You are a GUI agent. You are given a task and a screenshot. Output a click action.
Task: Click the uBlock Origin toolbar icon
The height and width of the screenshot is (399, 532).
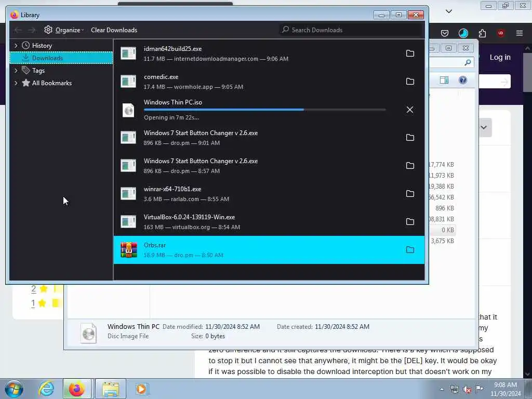pos(500,33)
